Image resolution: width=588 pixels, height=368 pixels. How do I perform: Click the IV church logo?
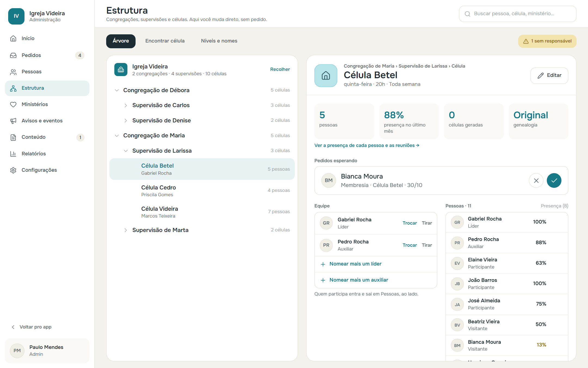click(x=16, y=16)
